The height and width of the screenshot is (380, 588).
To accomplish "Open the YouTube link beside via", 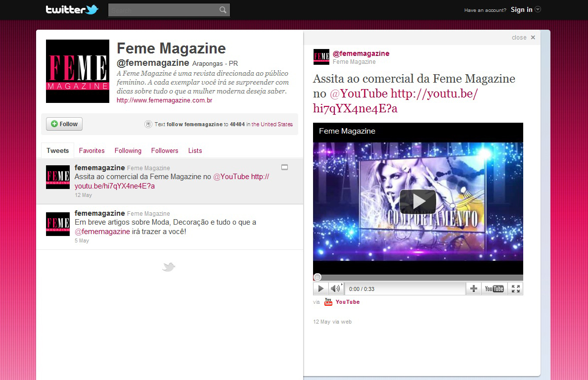I will pos(348,302).
